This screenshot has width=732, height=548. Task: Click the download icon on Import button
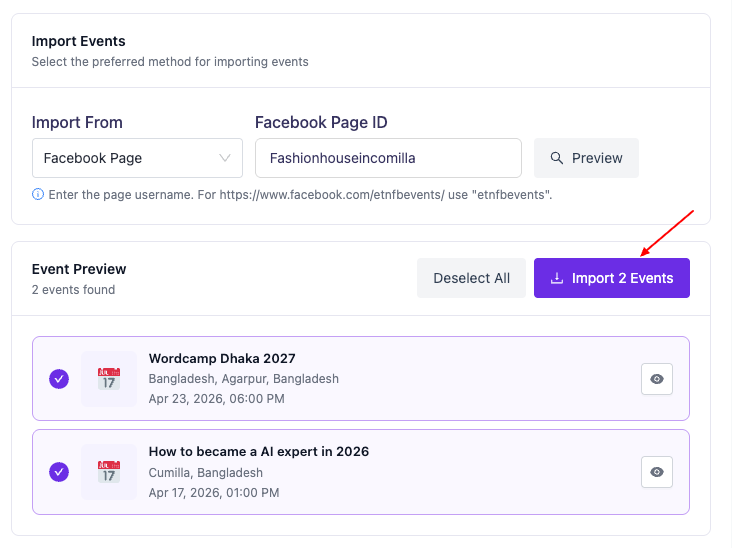[557, 278]
